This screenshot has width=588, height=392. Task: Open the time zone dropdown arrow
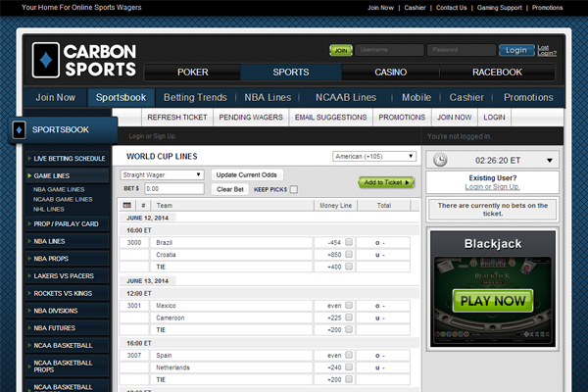(x=550, y=161)
